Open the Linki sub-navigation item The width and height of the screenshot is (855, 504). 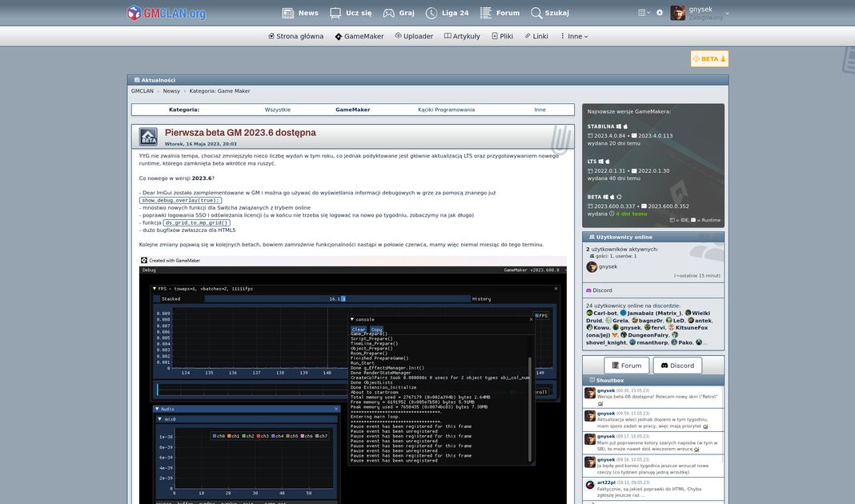coord(536,37)
